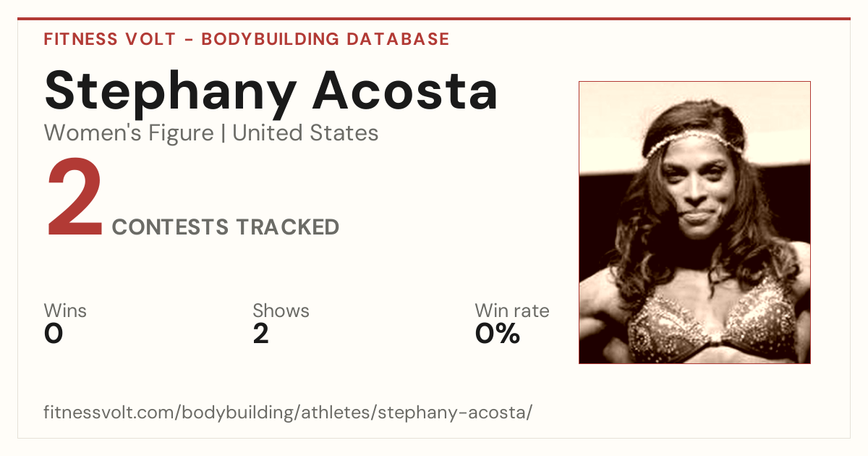Click the Win rate label
This screenshot has height=456, width=868.
click(x=512, y=311)
